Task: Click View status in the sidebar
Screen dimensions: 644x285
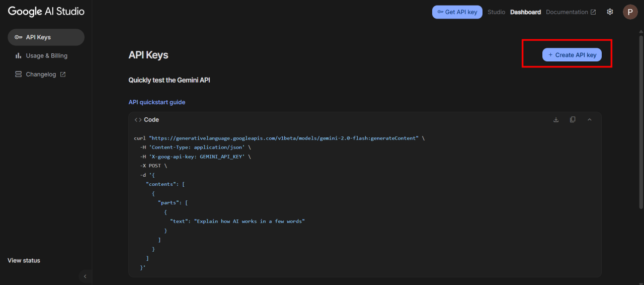Action: click(24, 260)
